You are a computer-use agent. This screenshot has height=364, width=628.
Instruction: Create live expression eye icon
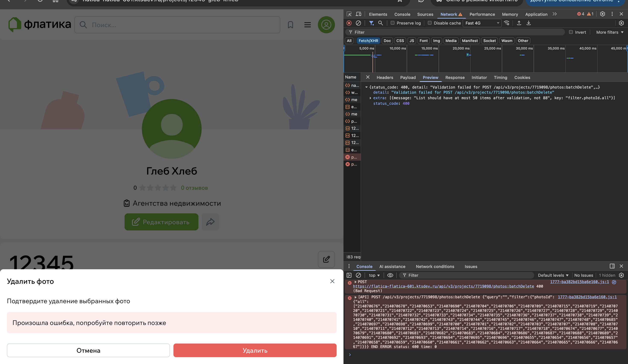390,275
